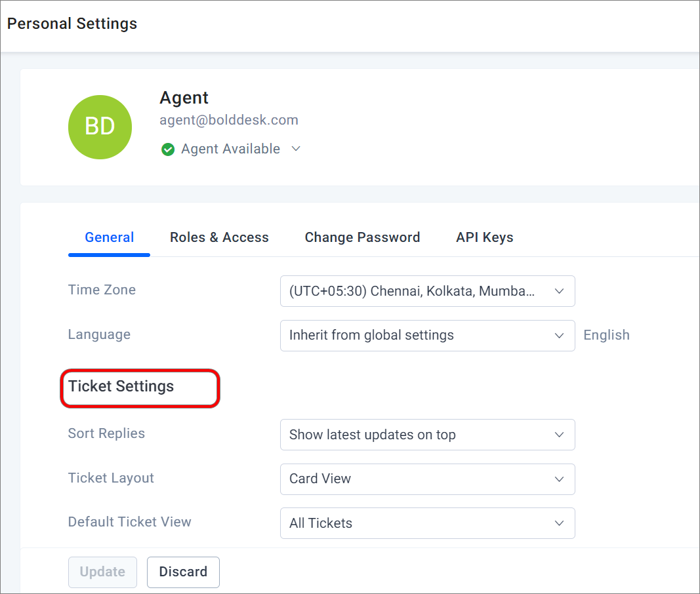Image resolution: width=700 pixels, height=594 pixels.
Task: Click the green availability checkmark icon
Action: [168, 149]
